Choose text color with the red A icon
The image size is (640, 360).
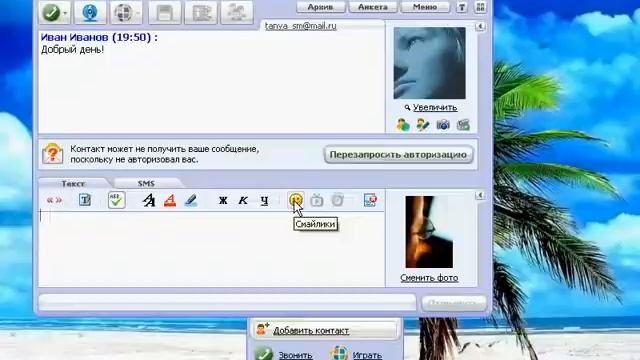[170, 200]
